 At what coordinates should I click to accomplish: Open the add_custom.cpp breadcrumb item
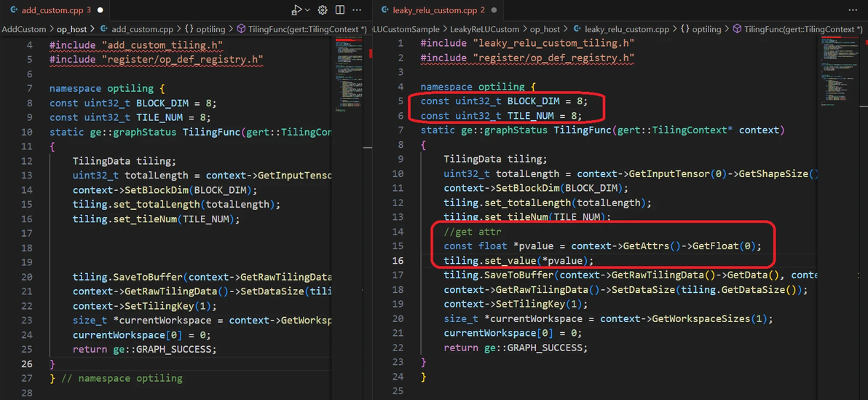(x=143, y=29)
